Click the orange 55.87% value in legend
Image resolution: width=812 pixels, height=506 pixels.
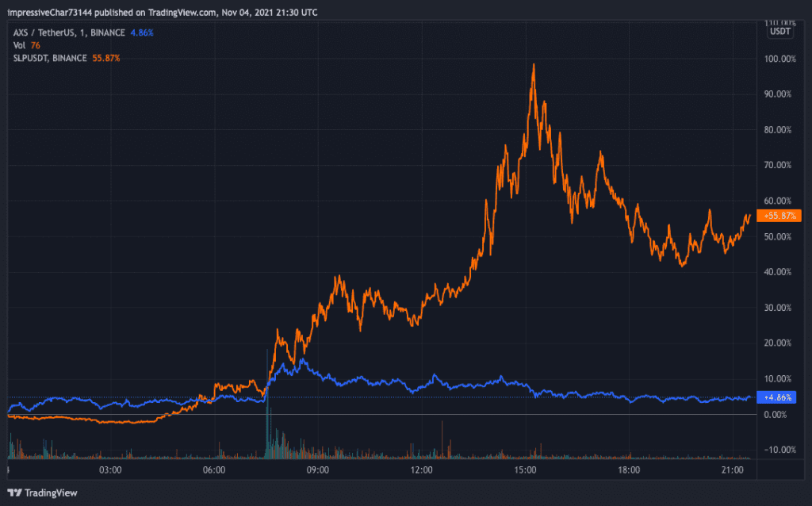coord(106,58)
